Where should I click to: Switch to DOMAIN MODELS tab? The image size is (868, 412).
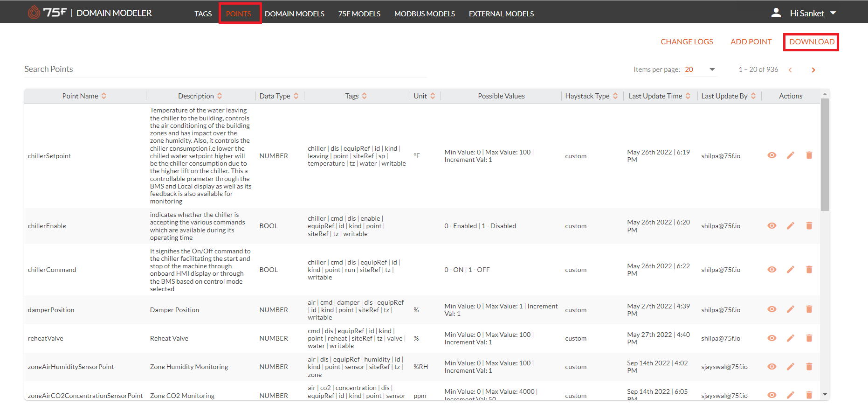tap(295, 14)
